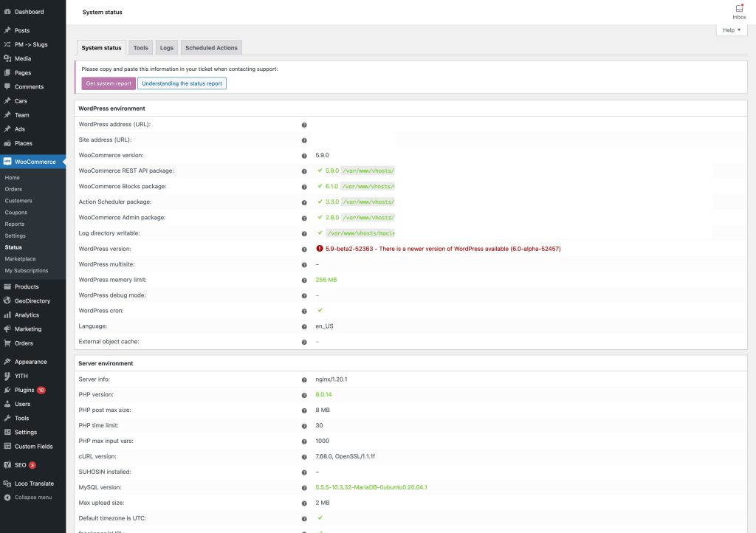Screen dimensions: 756x533
Task: Click help icon beside WooCommerce version
Action: click(304, 156)
